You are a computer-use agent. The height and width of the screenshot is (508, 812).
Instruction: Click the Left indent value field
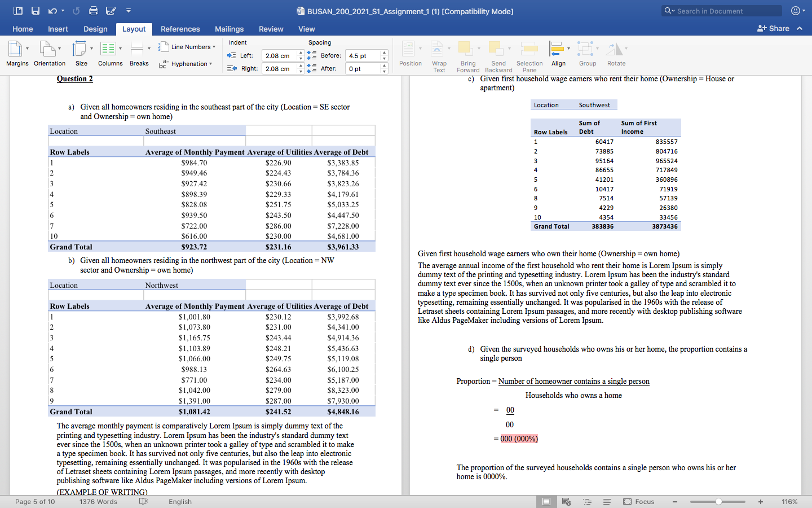click(x=280, y=56)
